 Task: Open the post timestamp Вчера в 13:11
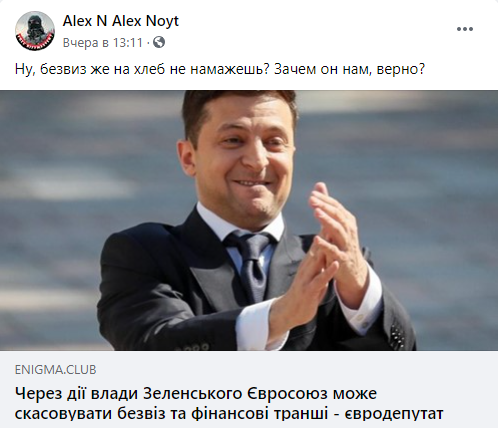[x=103, y=43]
